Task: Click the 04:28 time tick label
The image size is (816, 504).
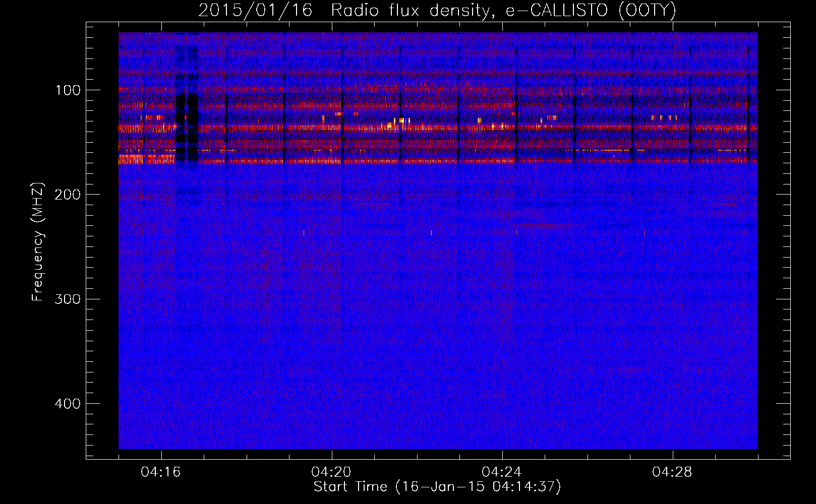Action: [672, 472]
